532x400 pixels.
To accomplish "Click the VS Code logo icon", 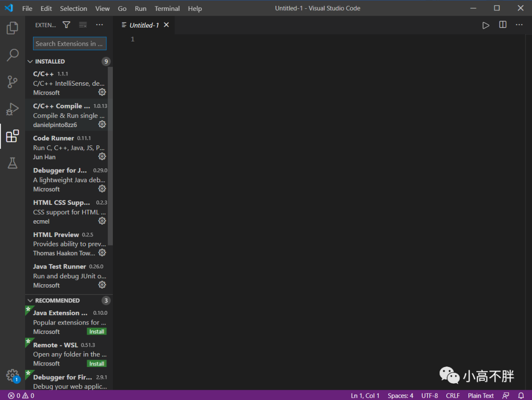I will 9,8.
